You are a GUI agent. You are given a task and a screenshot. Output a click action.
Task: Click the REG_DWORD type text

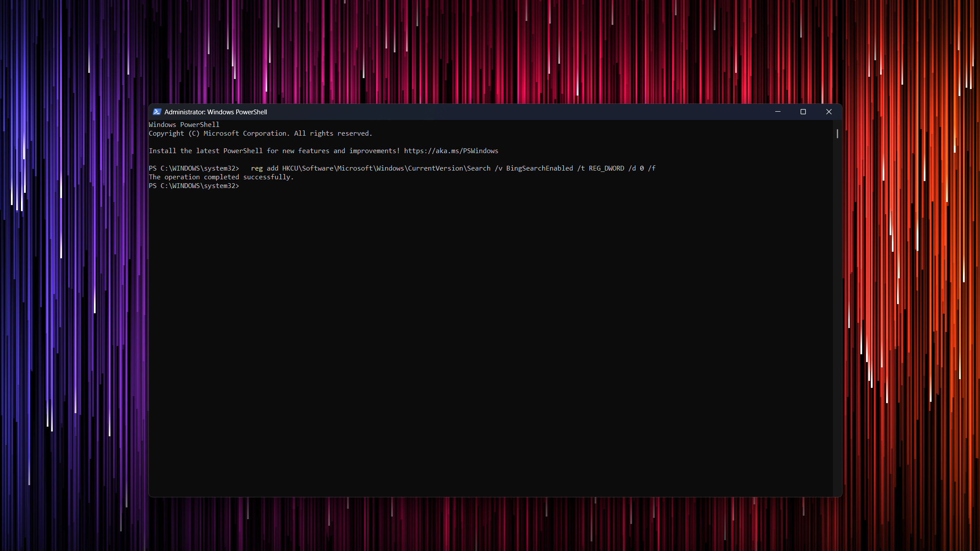pyautogui.click(x=606, y=168)
